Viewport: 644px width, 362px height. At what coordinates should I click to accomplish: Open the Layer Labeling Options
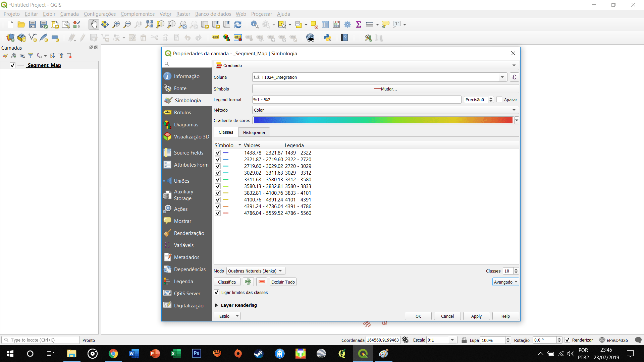215,38
